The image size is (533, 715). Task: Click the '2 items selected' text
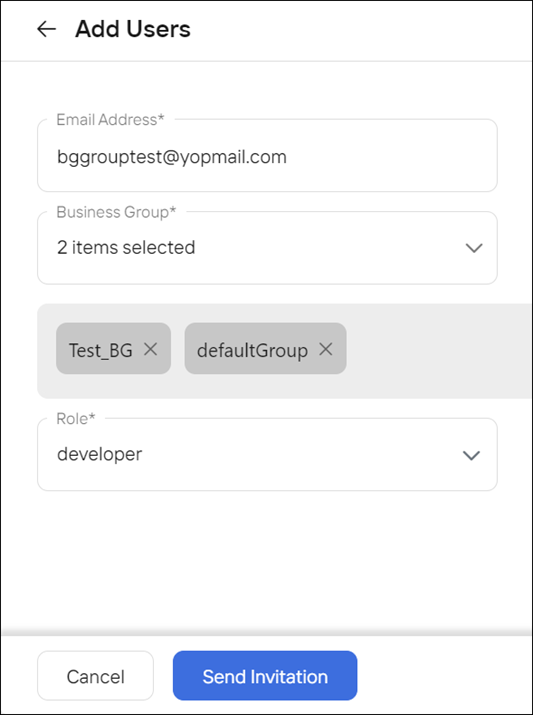tap(126, 248)
